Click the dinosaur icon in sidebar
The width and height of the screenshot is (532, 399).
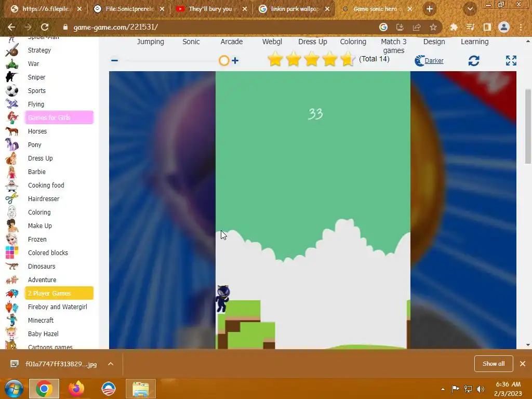click(12, 267)
